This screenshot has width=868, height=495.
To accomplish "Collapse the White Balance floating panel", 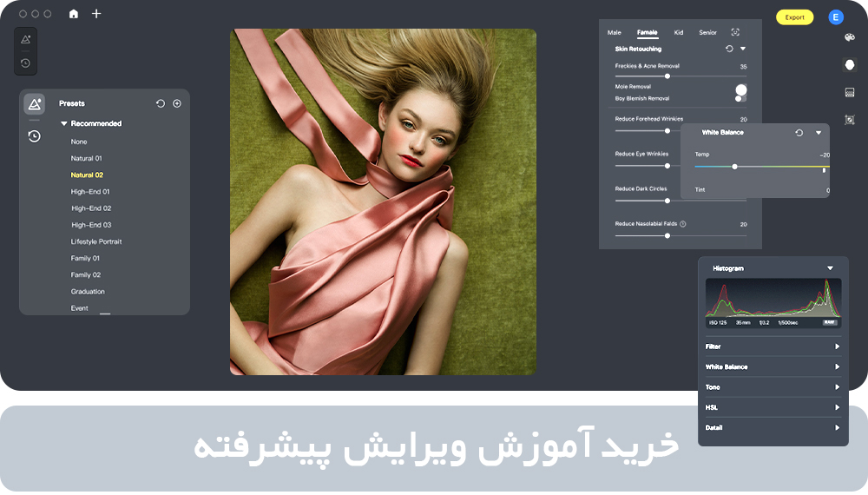I will coord(819,133).
